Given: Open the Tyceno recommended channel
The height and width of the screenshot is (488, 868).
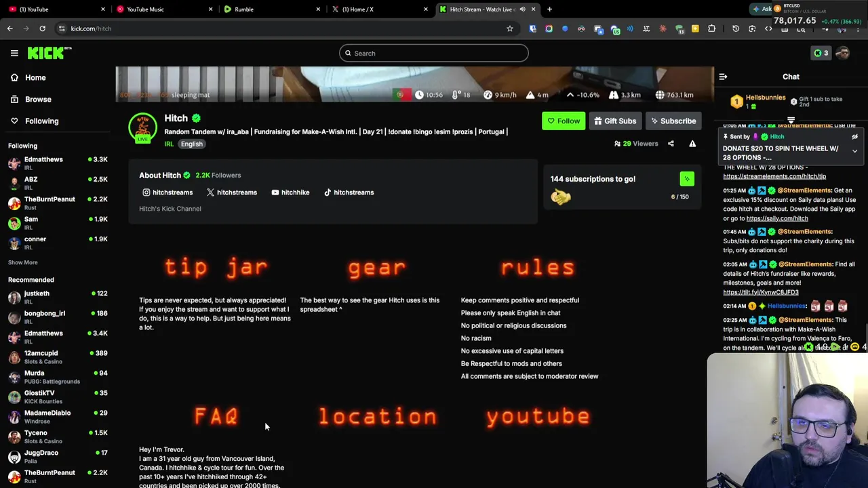Looking at the screenshot, I should (x=58, y=436).
